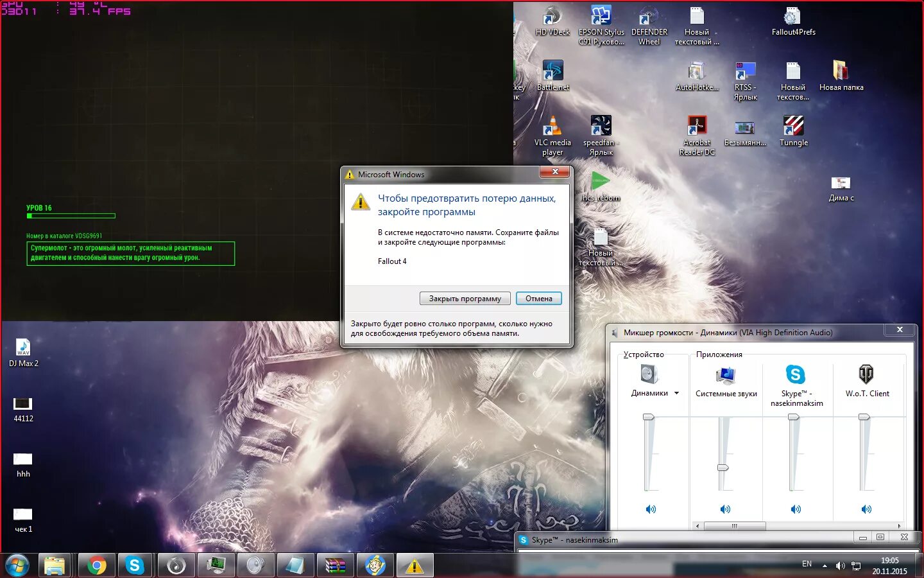The width and height of the screenshot is (924, 578).
Task: Open the Windows Start menu
Action: click(17, 566)
